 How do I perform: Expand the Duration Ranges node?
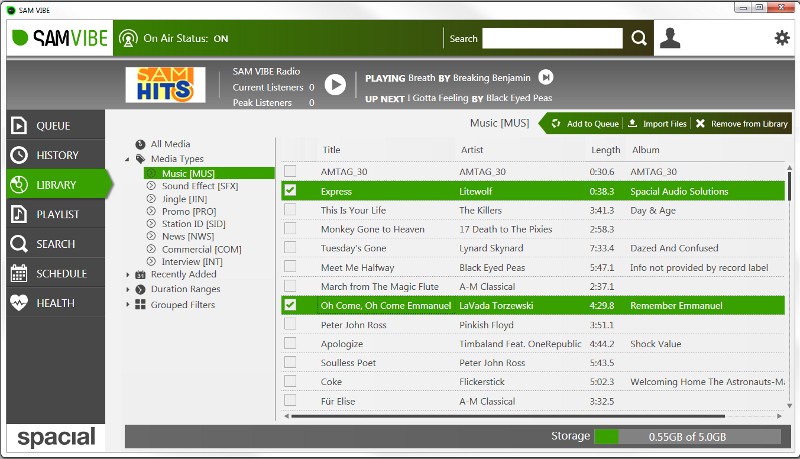pos(128,289)
